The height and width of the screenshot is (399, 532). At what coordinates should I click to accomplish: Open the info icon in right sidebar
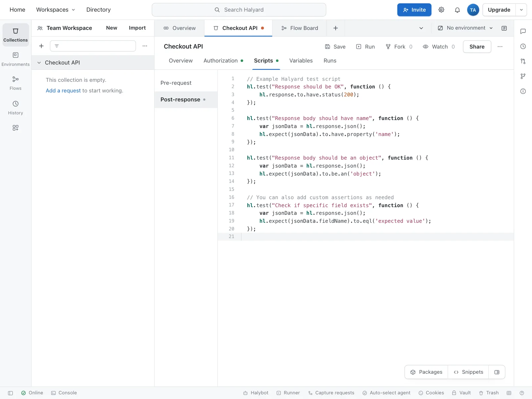[523, 91]
